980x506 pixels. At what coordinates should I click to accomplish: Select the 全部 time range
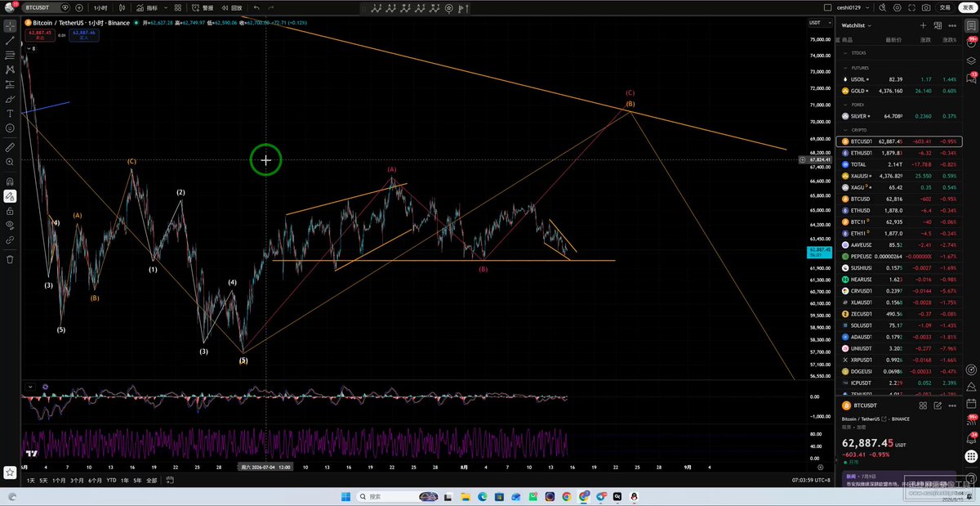coord(151,481)
